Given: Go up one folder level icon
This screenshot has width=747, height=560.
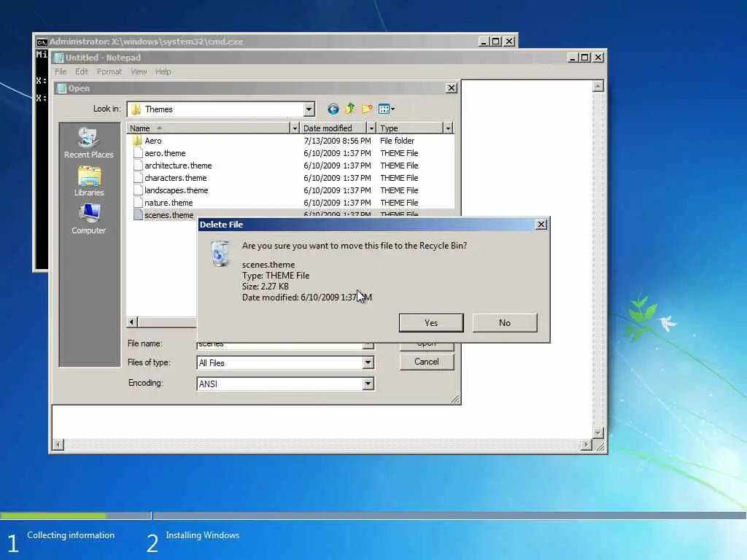Looking at the screenshot, I should click(x=350, y=109).
